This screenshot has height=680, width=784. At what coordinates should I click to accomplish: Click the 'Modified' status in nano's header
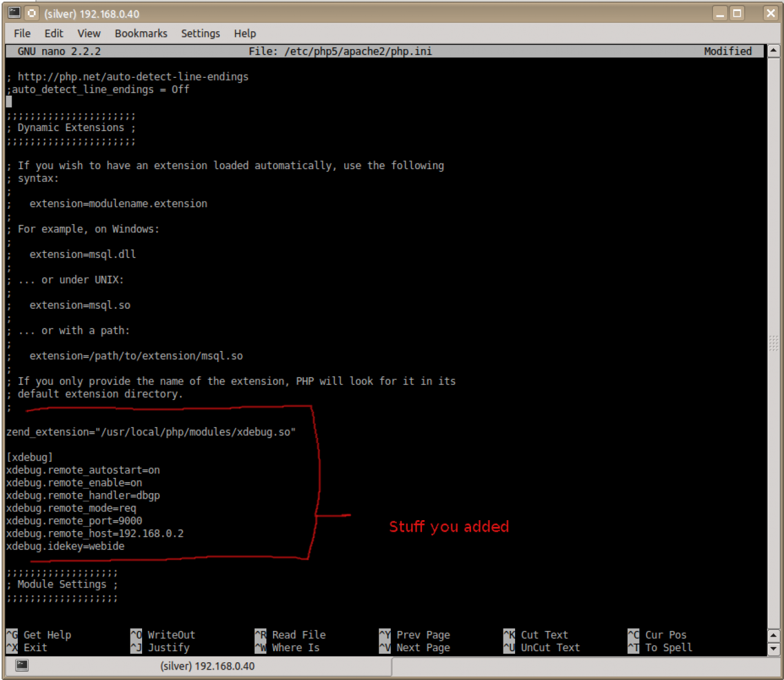[728, 51]
